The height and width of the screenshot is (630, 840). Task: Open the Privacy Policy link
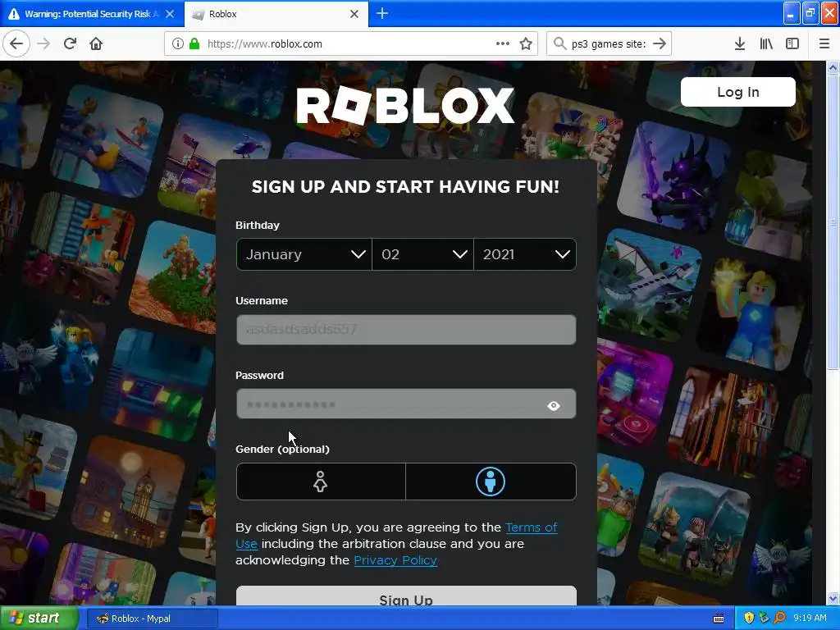395,560
